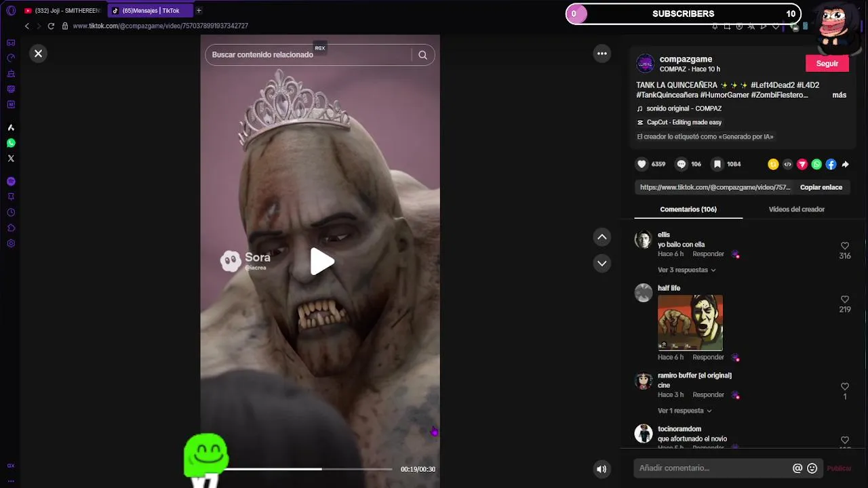Reload the page

click(x=51, y=26)
